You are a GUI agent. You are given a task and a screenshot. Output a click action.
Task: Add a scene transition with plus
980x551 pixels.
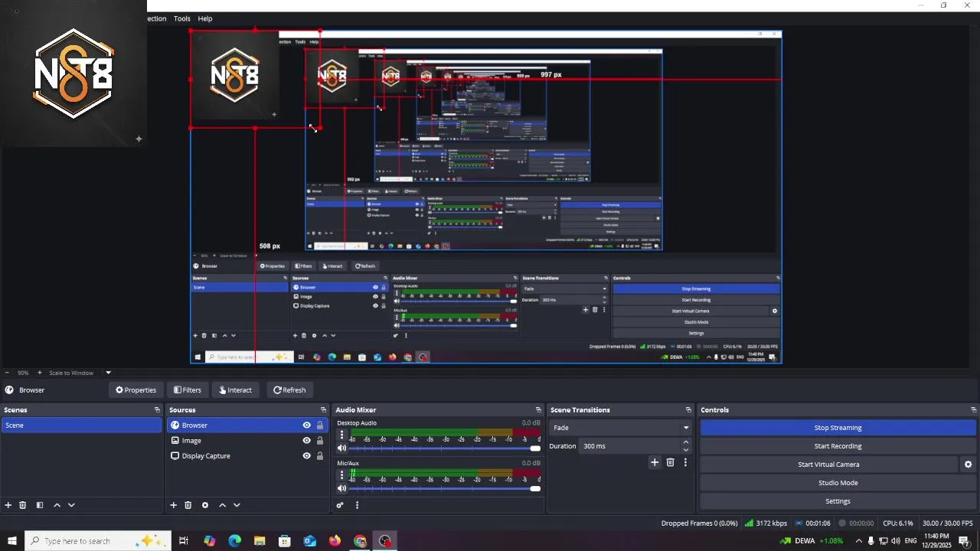tap(655, 462)
